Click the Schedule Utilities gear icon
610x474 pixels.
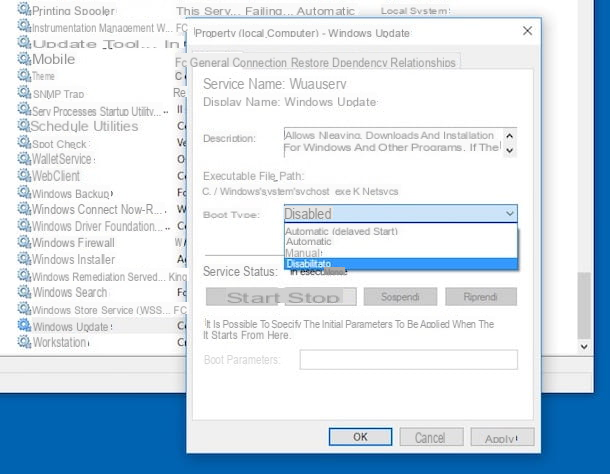pos(24,125)
